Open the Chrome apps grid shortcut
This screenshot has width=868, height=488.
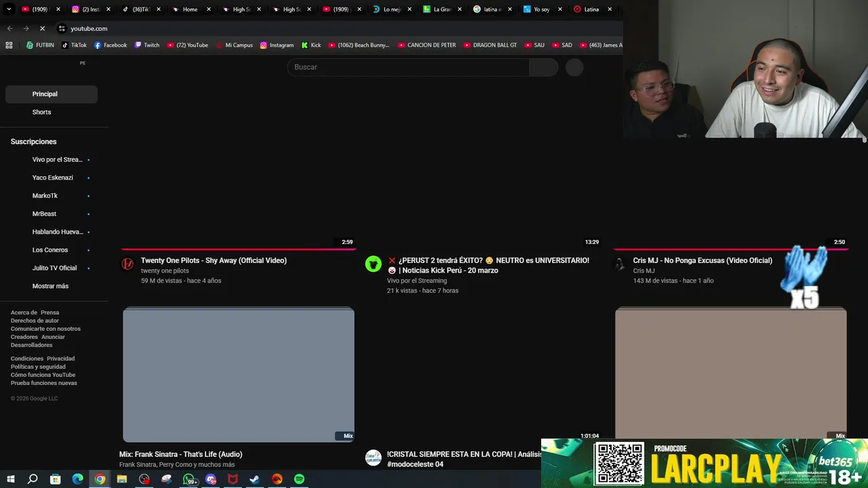9,45
